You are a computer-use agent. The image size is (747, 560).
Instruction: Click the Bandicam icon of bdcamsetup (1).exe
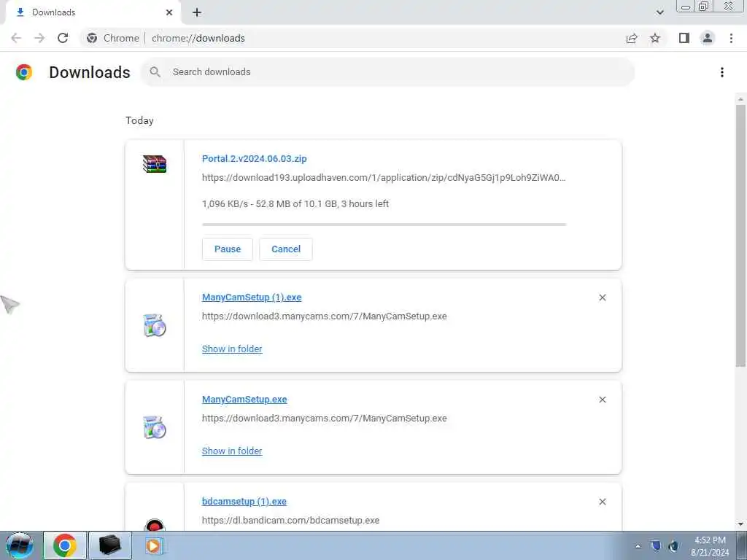pyautogui.click(x=155, y=525)
